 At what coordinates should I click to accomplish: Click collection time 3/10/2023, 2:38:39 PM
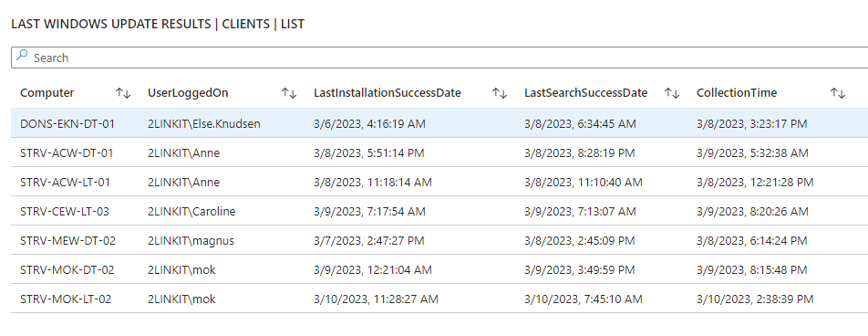coord(755,300)
